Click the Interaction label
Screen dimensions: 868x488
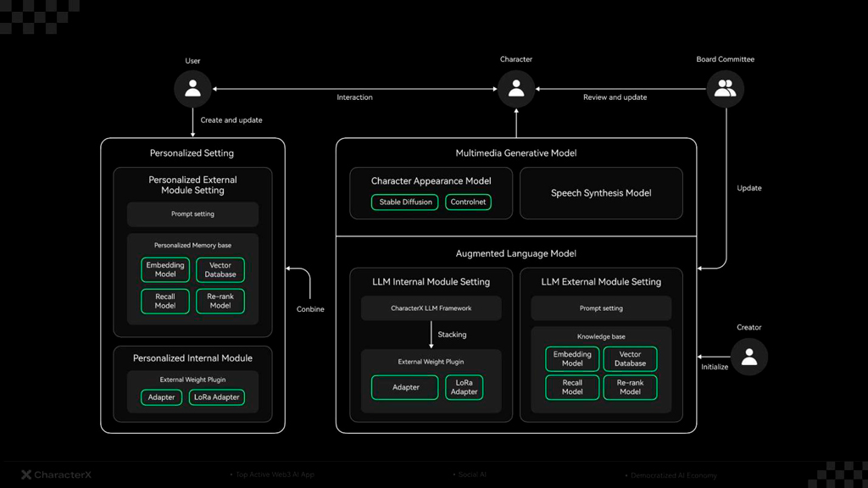355,97
